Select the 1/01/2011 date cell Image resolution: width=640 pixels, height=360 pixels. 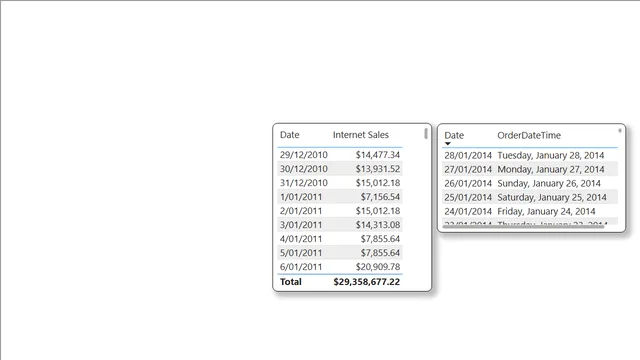pyautogui.click(x=301, y=197)
